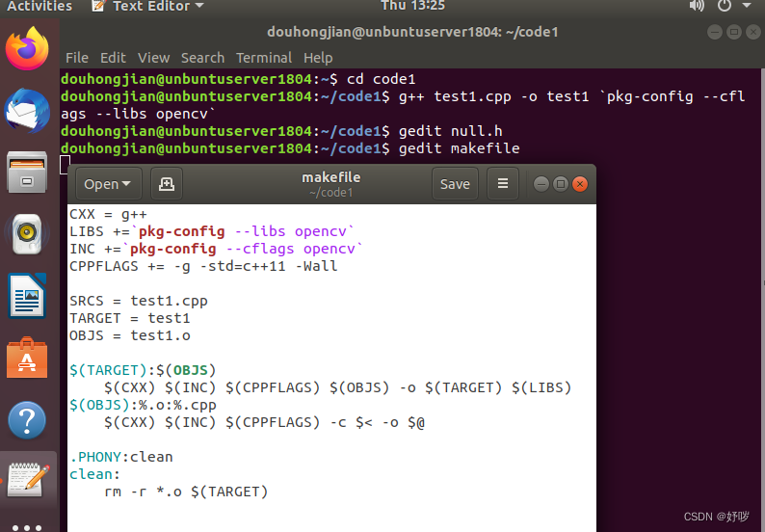Expand the system menu arrow
765x532 pixels.
point(747,6)
